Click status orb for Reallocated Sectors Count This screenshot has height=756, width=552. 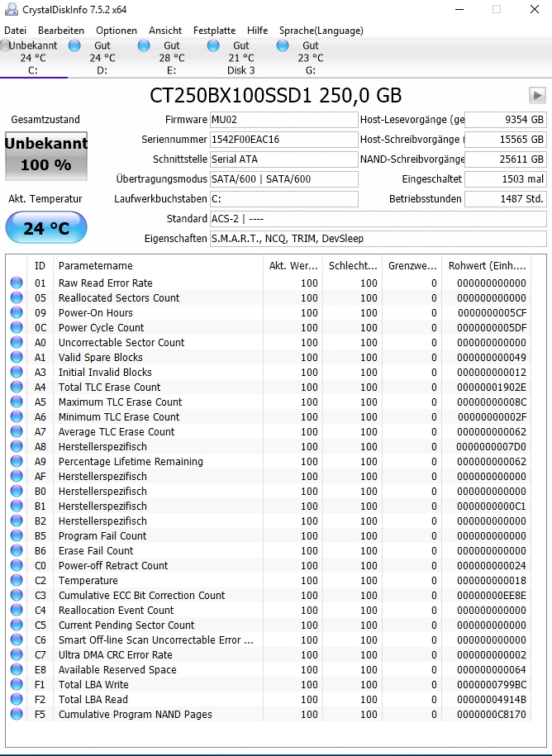coord(17,297)
